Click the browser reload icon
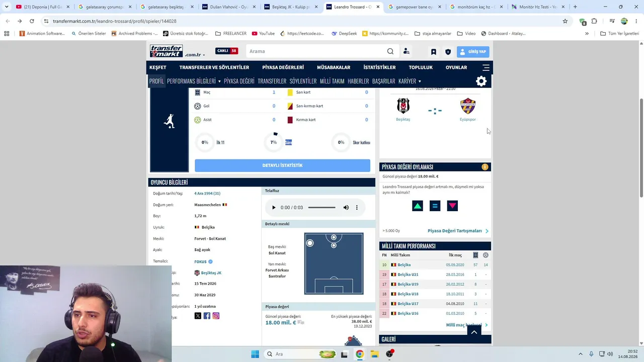The width and height of the screenshot is (644, 362). (32, 21)
